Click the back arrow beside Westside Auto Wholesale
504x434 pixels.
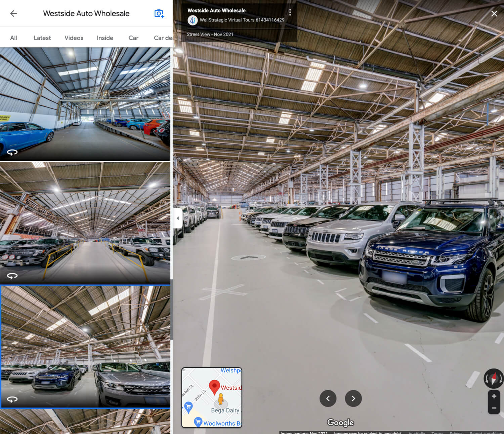[13, 13]
